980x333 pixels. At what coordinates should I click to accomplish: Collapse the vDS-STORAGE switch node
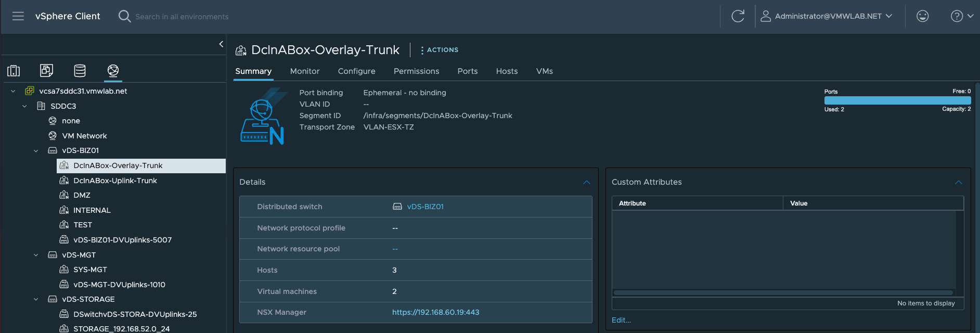(x=36, y=299)
